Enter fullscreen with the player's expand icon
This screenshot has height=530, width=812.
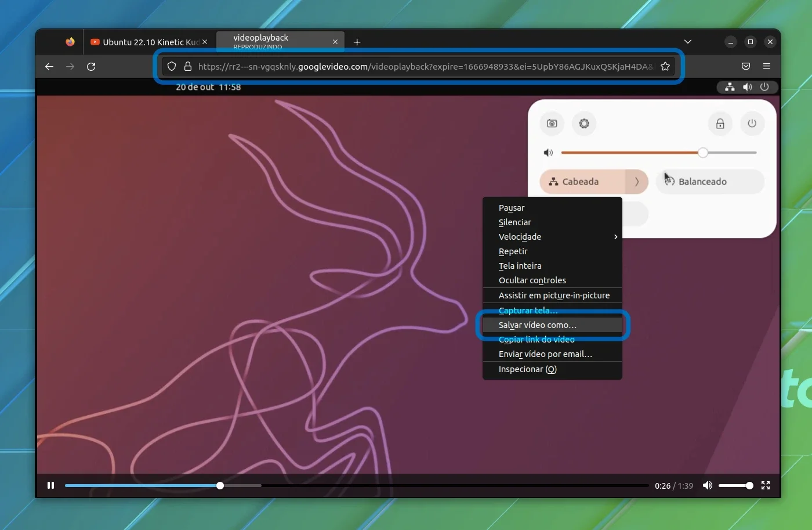pyautogui.click(x=766, y=485)
